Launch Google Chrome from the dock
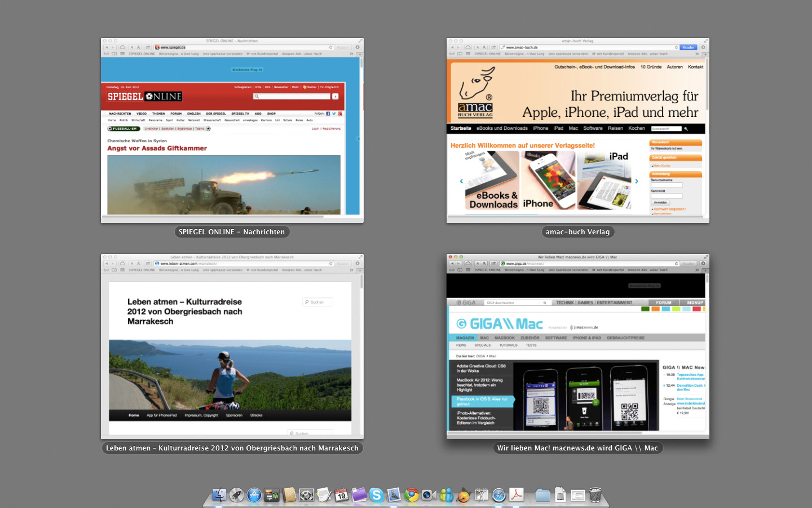This screenshot has width=812, height=508. [x=411, y=495]
